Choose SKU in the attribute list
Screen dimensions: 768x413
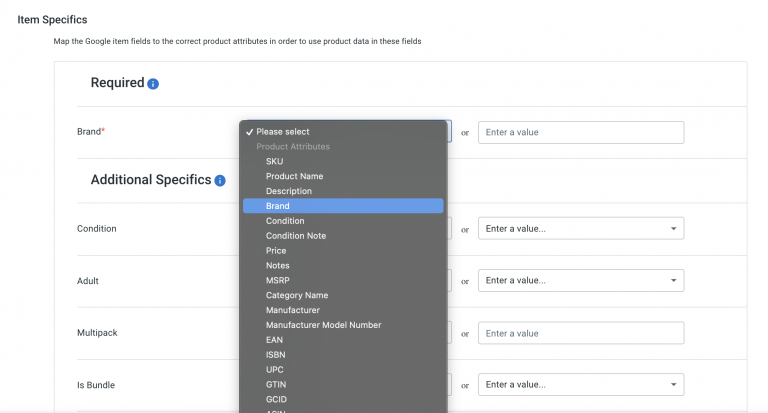coord(274,161)
